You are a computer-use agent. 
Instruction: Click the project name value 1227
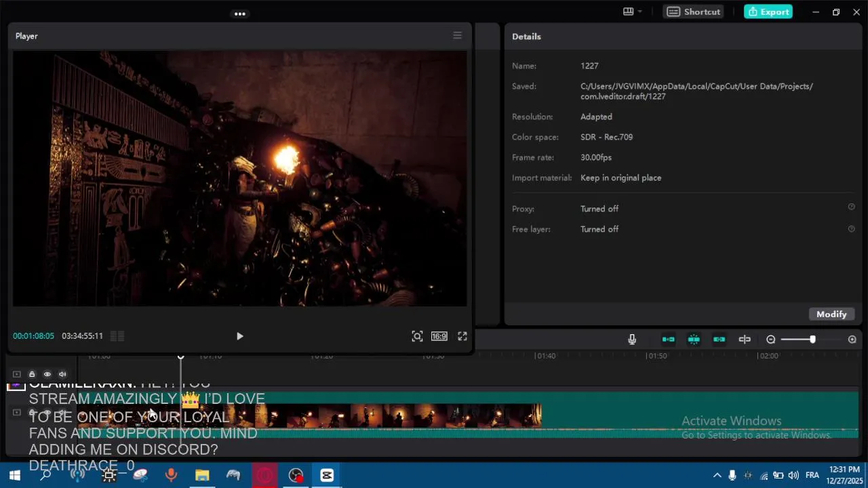coord(589,66)
